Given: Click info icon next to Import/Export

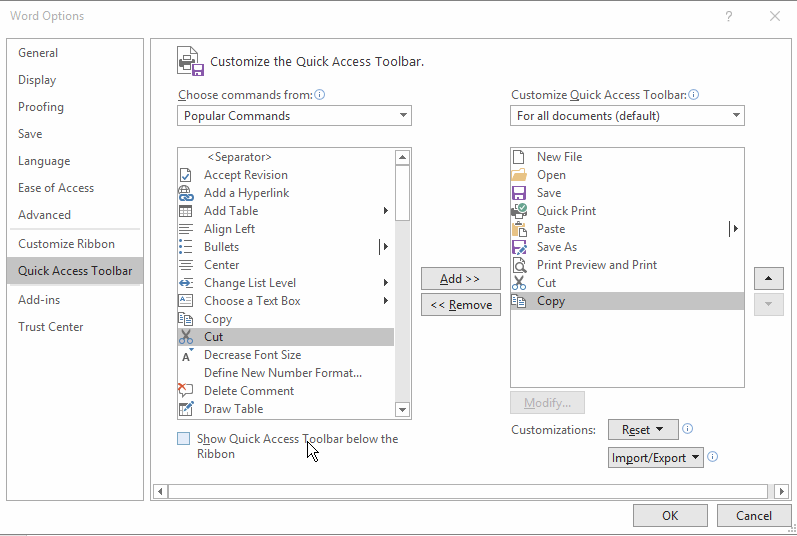Looking at the screenshot, I should [x=713, y=457].
